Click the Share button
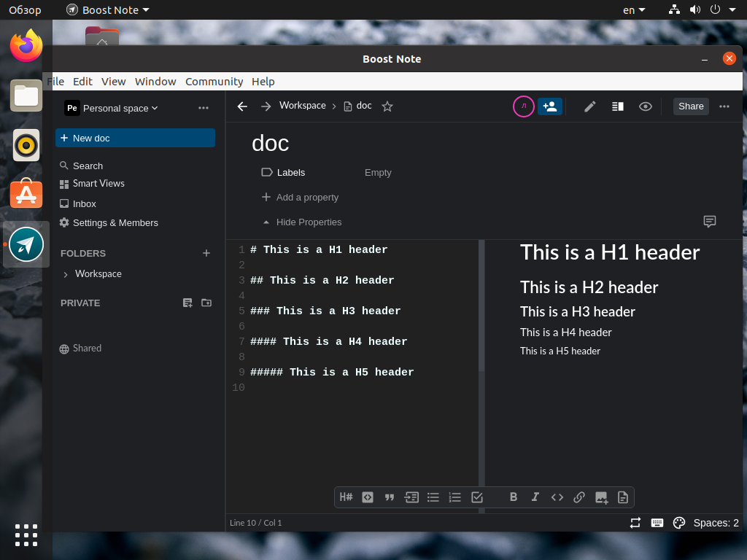This screenshot has height=560, width=747. pos(691,106)
